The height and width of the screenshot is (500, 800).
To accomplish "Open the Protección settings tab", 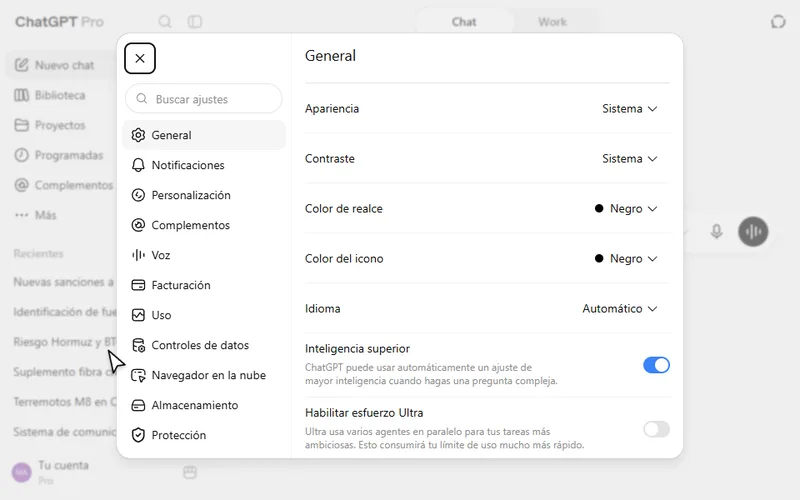I will (204, 435).
